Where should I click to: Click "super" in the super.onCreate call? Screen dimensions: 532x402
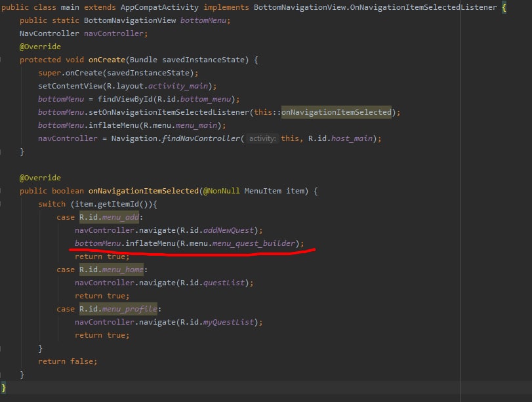[x=49, y=73]
